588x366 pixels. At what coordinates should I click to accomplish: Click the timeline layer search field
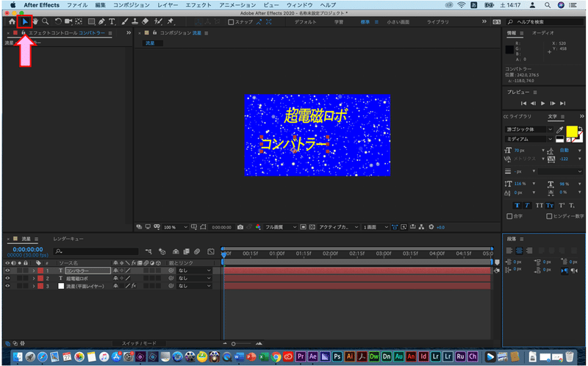96,251
